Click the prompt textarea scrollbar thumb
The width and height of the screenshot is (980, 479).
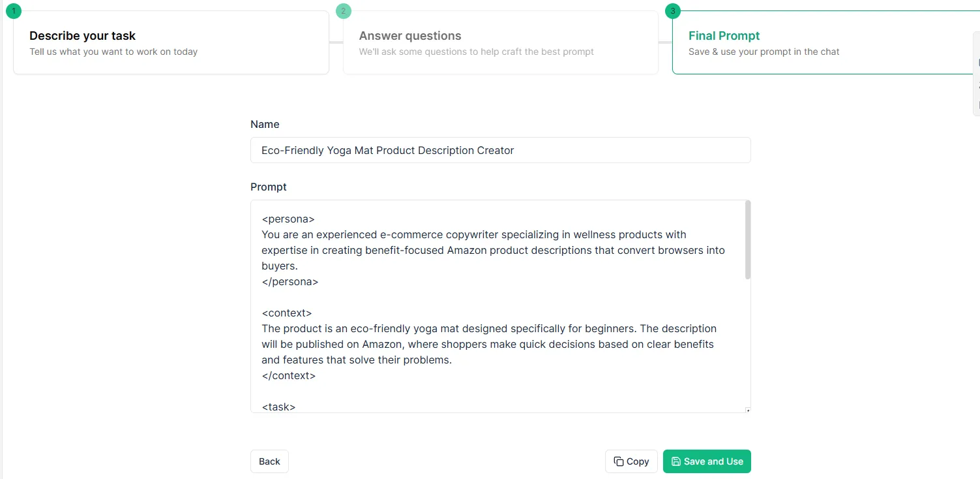coord(748,240)
